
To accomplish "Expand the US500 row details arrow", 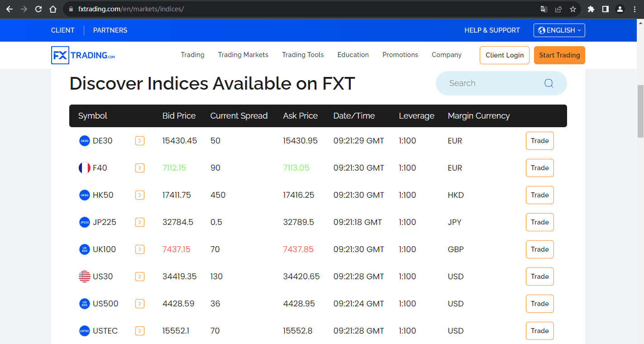I will point(140,304).
